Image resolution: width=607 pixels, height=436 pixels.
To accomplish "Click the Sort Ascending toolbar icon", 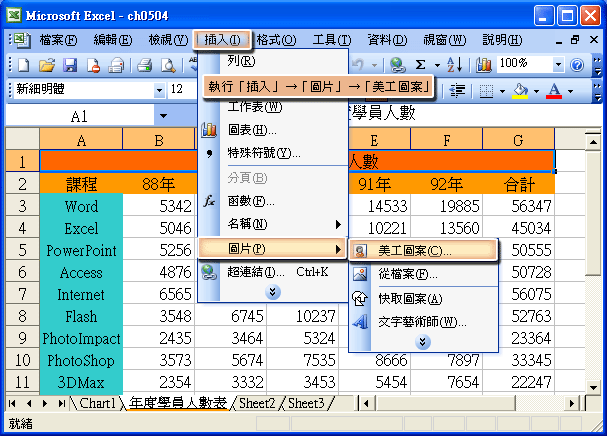I will (453, 65).
